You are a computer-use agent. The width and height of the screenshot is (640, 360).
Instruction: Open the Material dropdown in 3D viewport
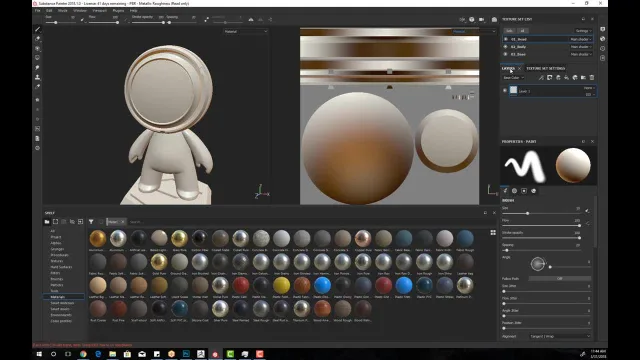point(245,31)
